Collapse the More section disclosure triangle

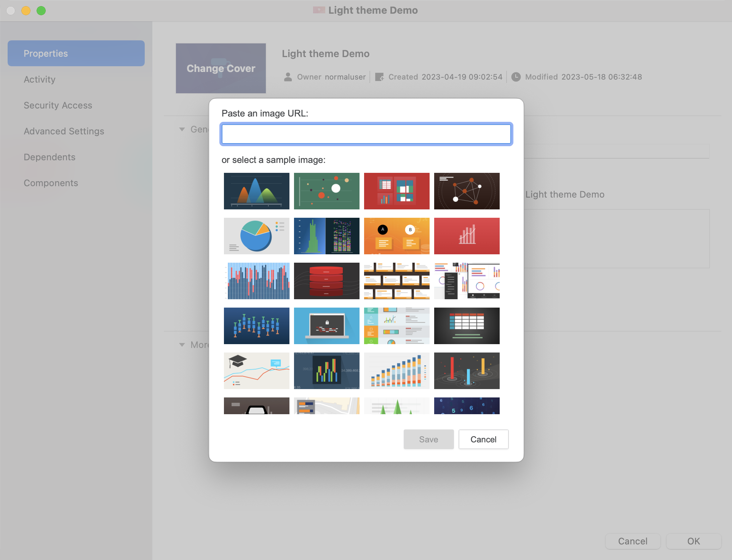[182, 345]
